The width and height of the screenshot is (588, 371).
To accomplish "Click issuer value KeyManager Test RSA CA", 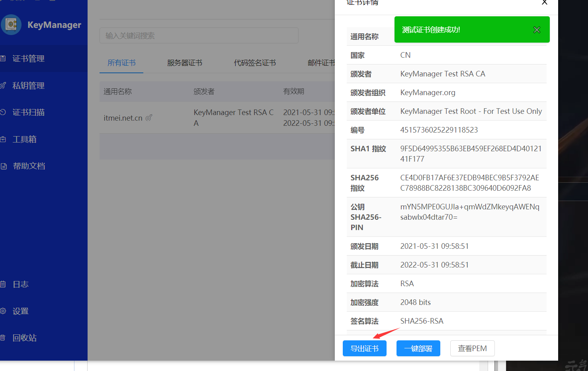I will coord(443,74).
